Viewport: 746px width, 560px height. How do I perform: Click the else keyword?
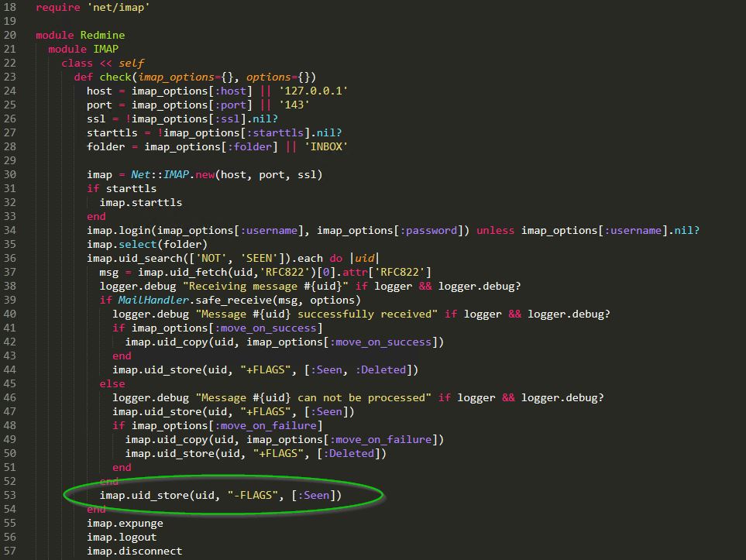112,384
